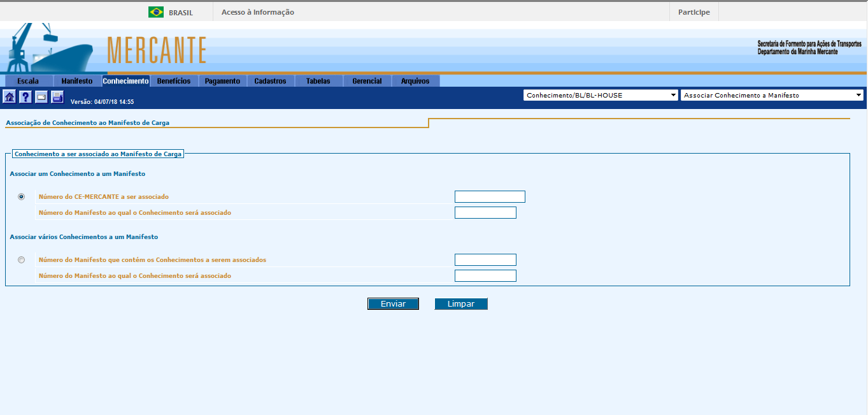868x415 pixels.
Task: Focus the first Manifesto ao qual será associado field
Action: (485, 212)
